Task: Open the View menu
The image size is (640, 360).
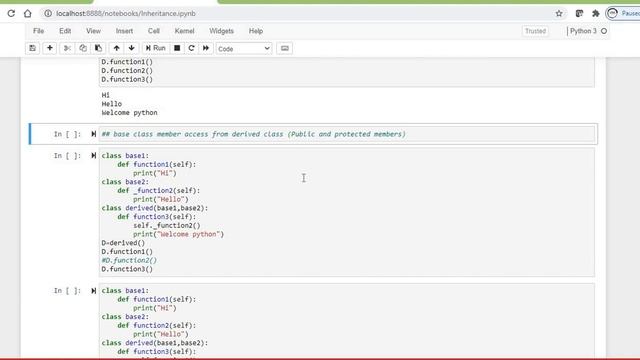Action: point(93,31)
